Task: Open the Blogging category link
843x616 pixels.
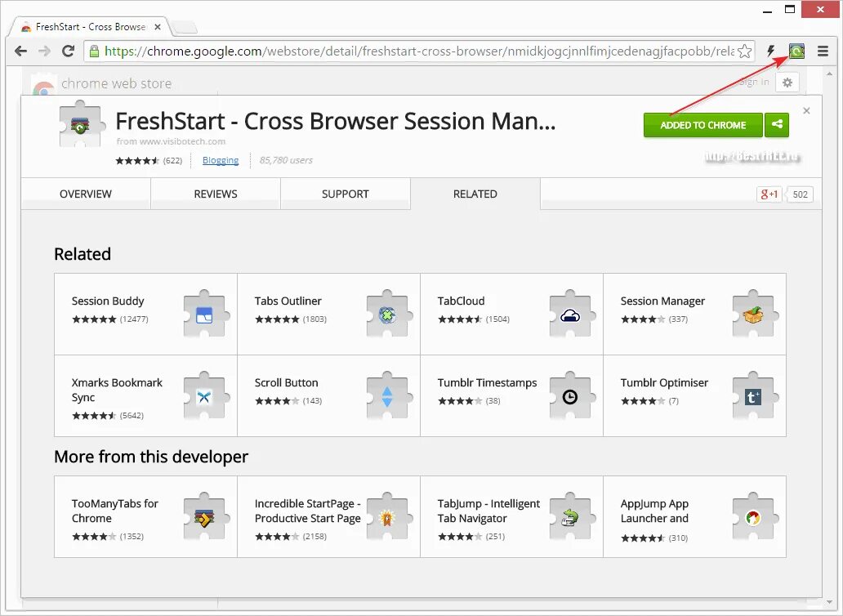Action: 221,160
